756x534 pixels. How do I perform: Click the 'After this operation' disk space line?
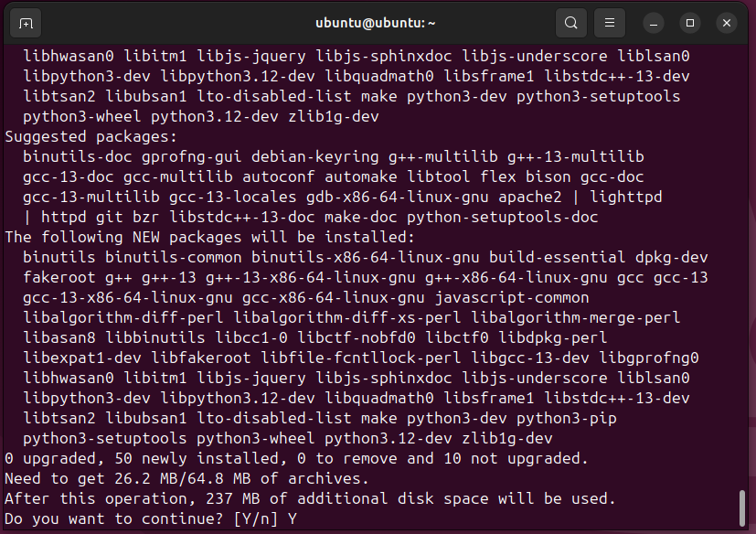click(x=311, y=498)
